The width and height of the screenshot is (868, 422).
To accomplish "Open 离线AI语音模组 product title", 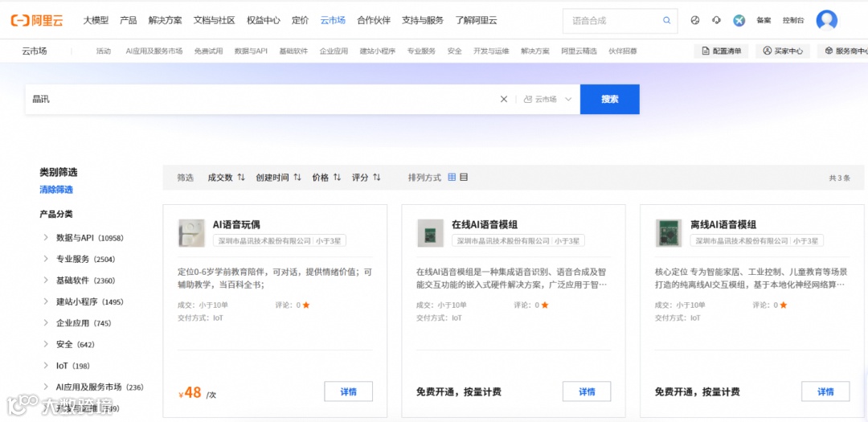I will click(723, 225).
